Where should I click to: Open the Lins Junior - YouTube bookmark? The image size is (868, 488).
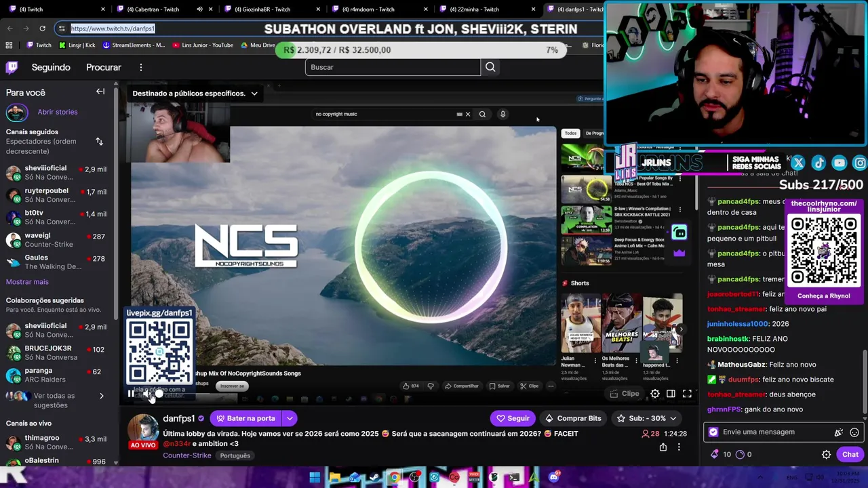tap(203, 45)
